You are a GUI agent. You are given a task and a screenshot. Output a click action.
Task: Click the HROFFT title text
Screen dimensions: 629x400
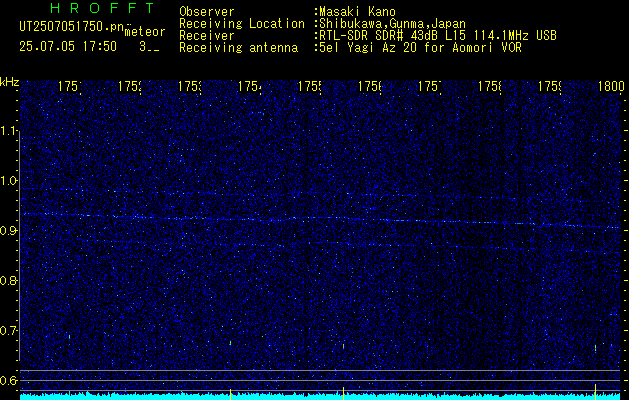click(102, 8)
